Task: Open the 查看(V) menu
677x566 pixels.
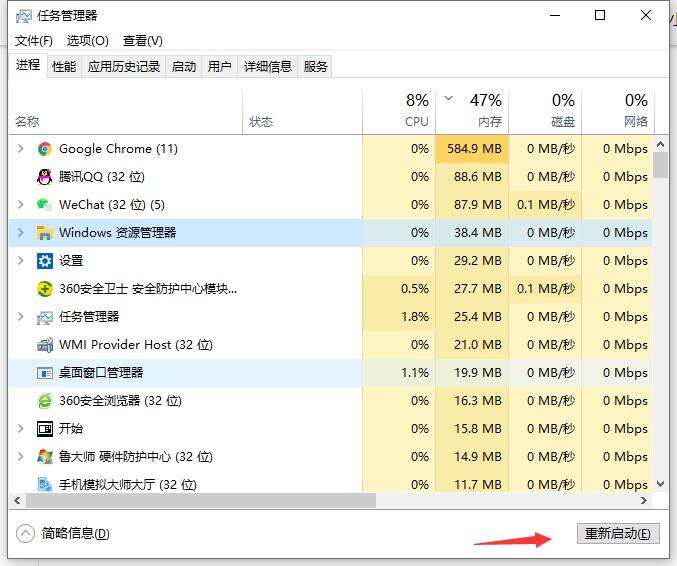Action: click(x=142, y=41)
